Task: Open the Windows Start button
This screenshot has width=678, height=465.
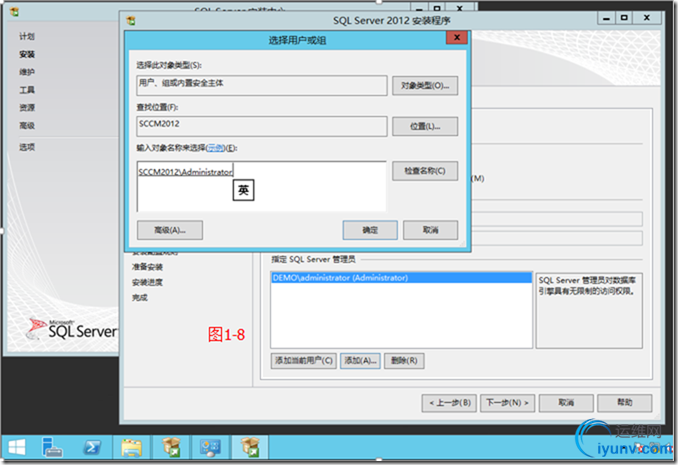Action: (17, 447)
